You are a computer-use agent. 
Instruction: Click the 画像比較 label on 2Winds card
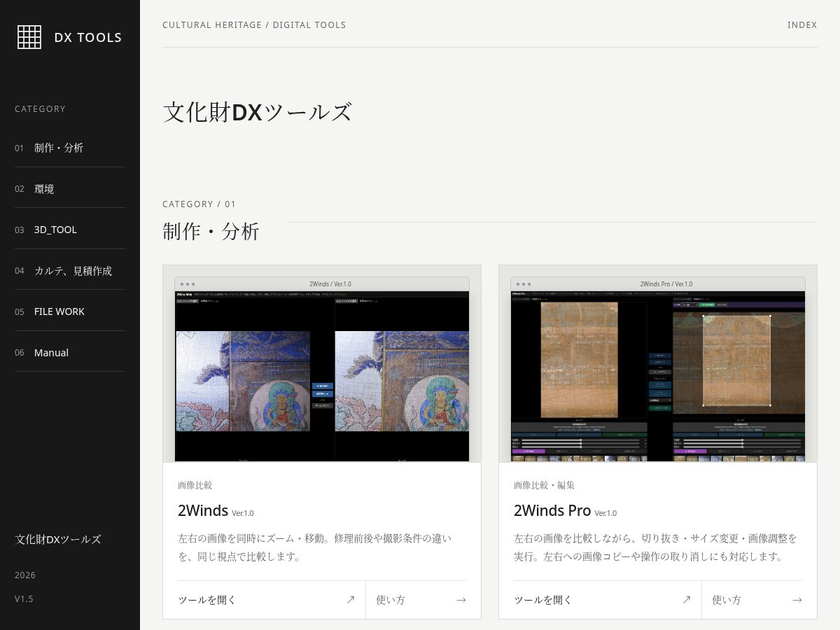click(195, 485)
